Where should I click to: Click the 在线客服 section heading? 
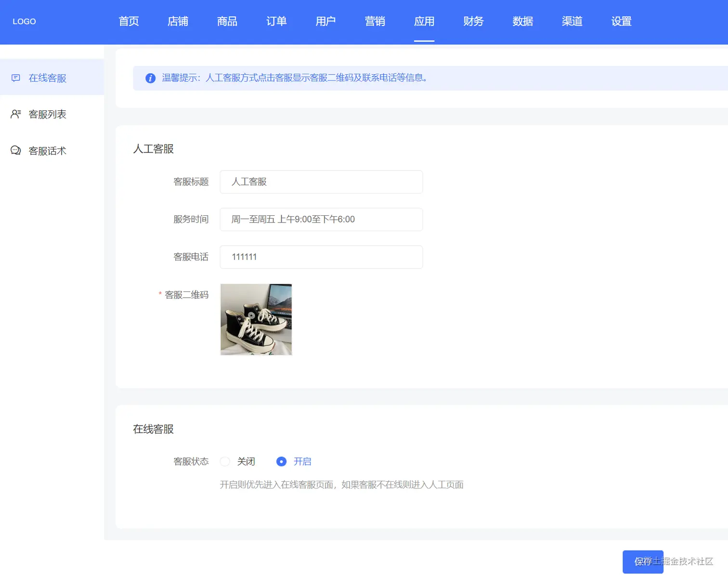(x=153, y=429)
